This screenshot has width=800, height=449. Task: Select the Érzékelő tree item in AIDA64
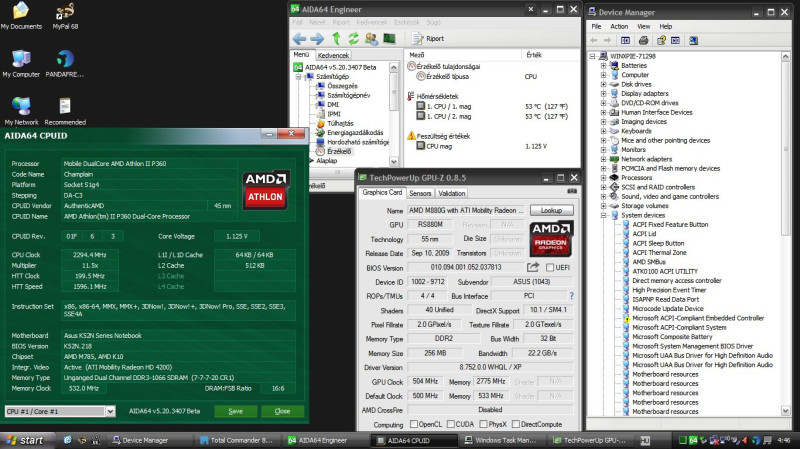(339, 152)
